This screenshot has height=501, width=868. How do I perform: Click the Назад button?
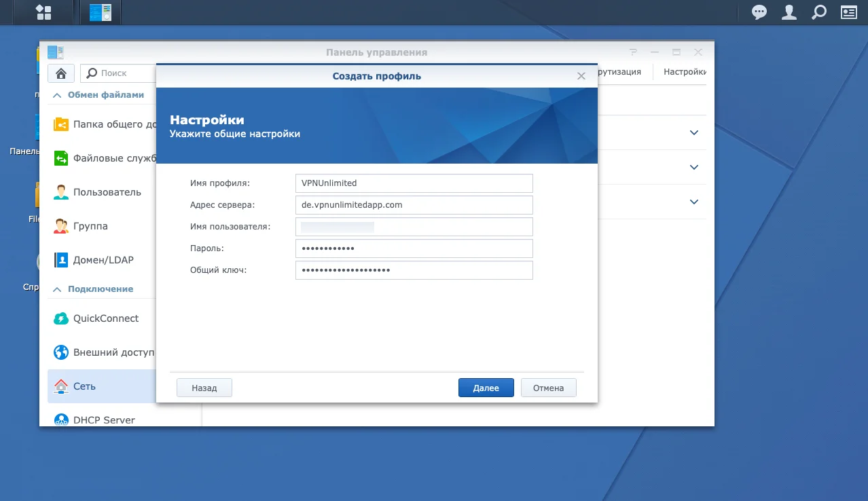(x=204, y=388)
